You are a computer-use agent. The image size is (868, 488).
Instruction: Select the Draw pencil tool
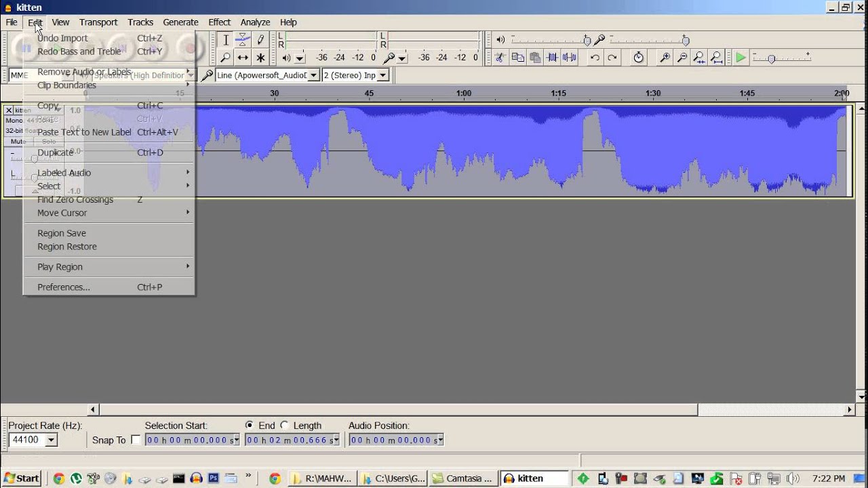pyautogui.click(x=260, y=40)
